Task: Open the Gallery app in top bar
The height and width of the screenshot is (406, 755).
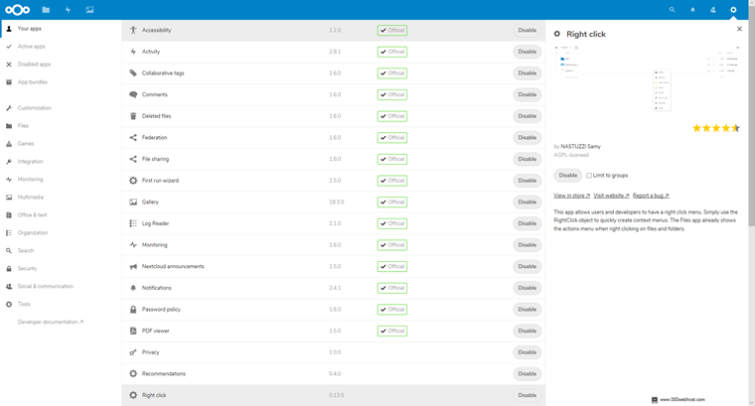Action: tap(90, 10)
